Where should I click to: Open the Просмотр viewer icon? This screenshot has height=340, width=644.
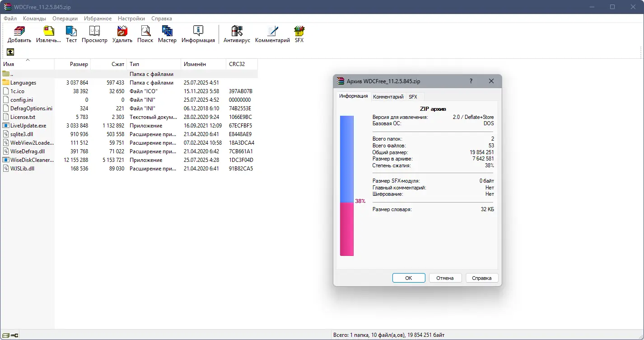click(x=94, y=31)
